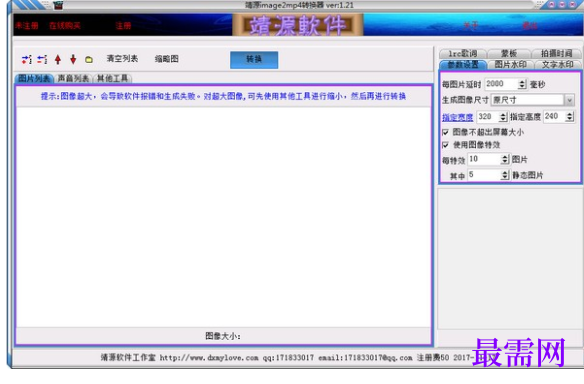Click the add-item icon with plus sign

pos(26,59)
